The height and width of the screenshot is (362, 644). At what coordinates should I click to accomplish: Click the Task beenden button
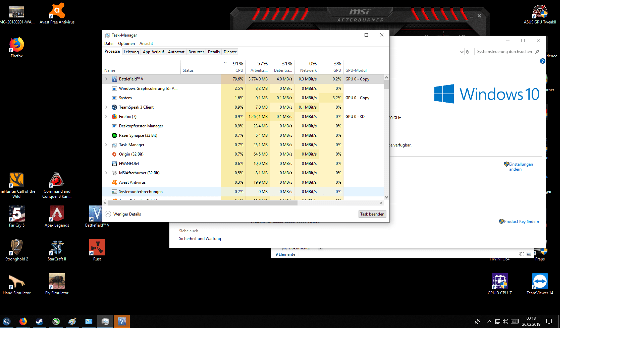tap(372, 214)
